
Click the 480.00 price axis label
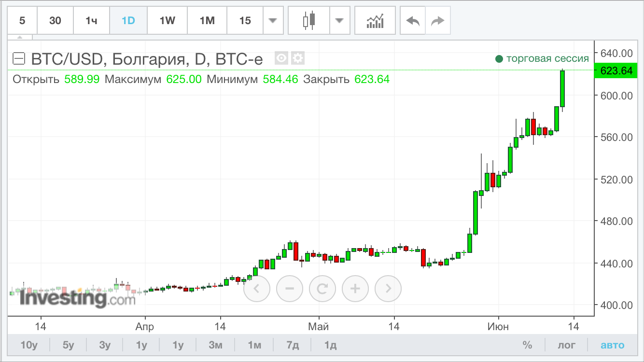616,221
